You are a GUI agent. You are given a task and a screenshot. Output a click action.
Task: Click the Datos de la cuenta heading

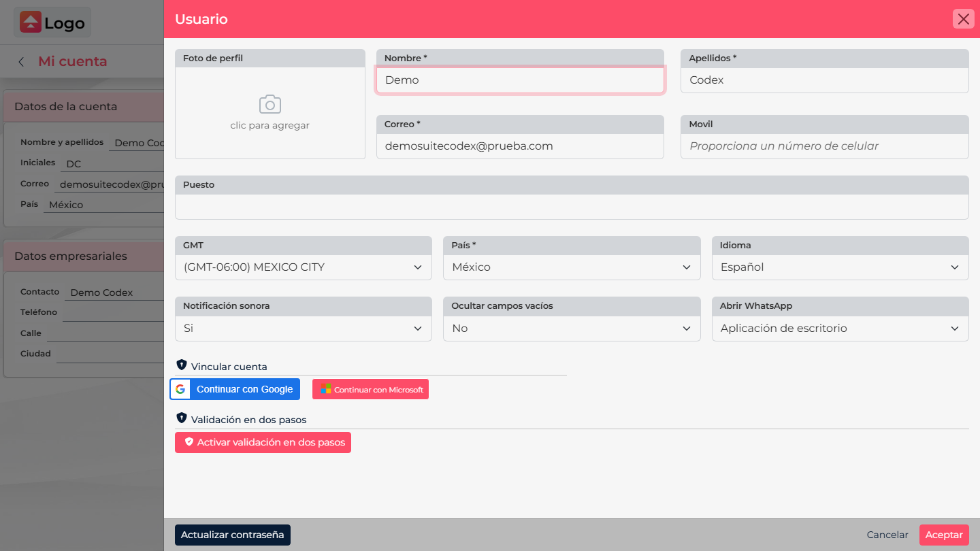click(x=65, y=106)
